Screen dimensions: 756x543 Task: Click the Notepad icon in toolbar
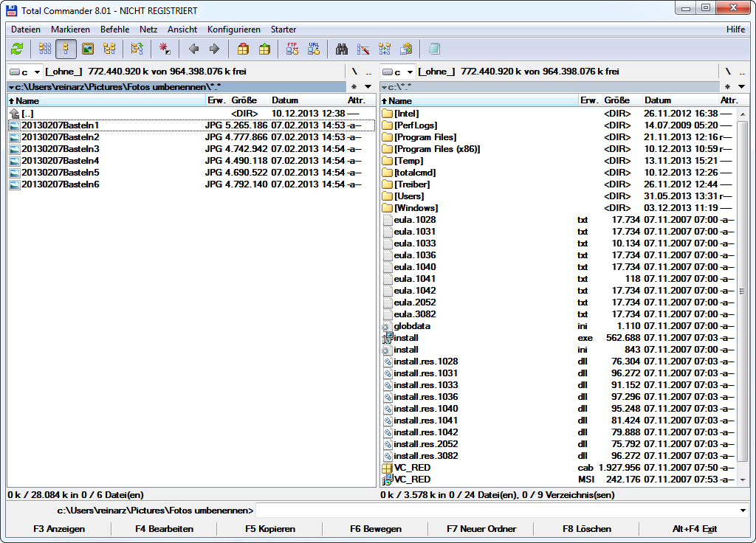click(434, 49)
